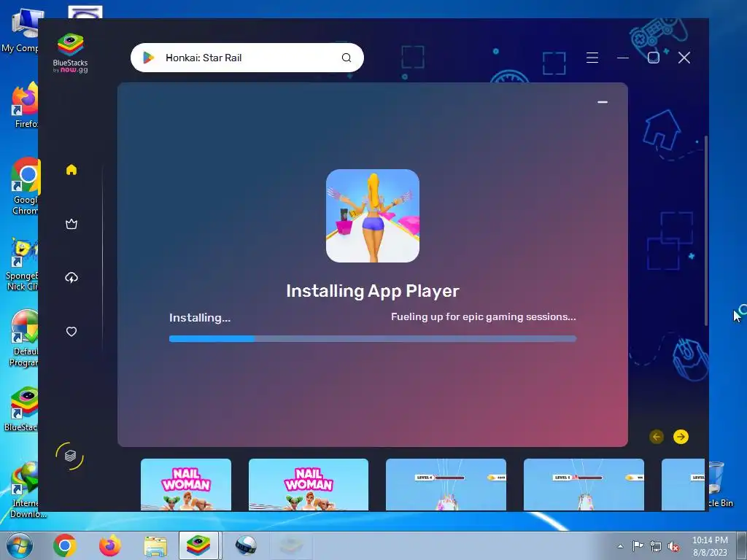Open the Level 4 gameplay screenshot thumbnail

point(446,484)
